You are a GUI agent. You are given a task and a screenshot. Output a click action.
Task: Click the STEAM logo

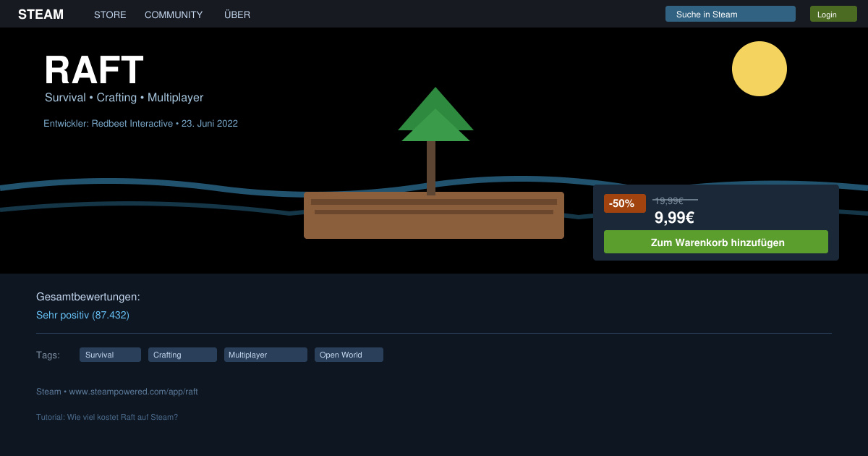[41, 14]
